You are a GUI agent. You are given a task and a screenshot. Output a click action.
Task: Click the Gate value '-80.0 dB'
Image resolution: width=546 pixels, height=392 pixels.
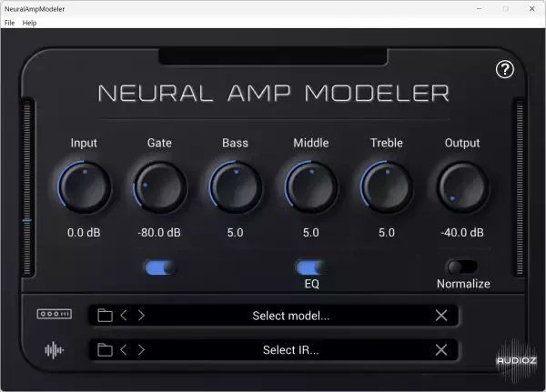click(159, 233)
